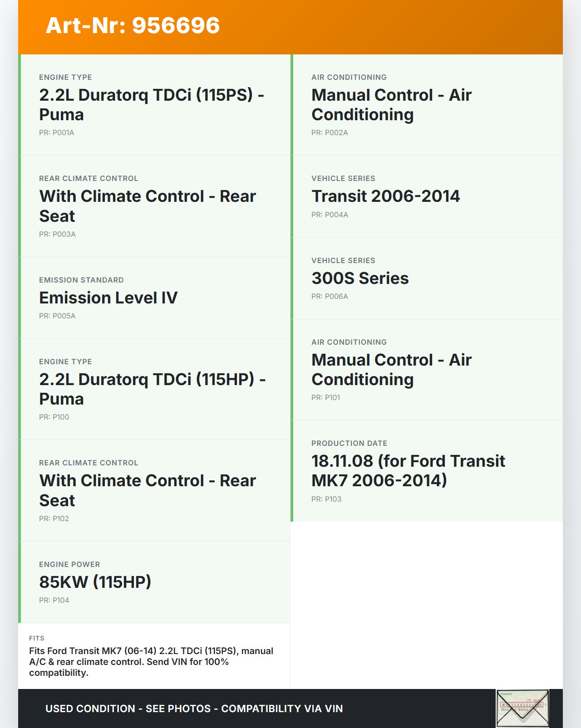Select the production date 18.11.08 entry
Screen dimensions: 581x728
(408, 470)
